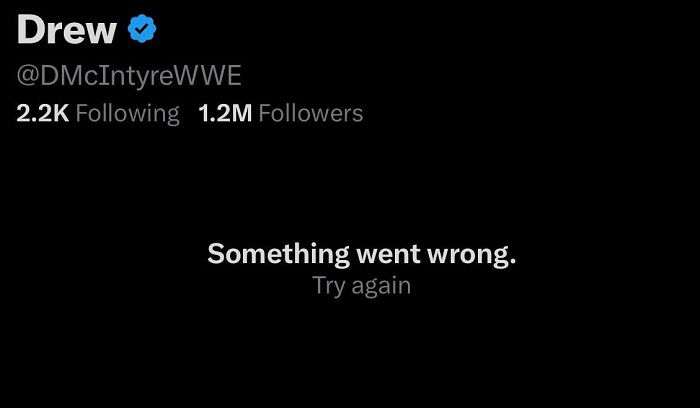Click the word wrong in error heading
The height and width of the screenshot is (408, 700).
[x=468, y=254]
